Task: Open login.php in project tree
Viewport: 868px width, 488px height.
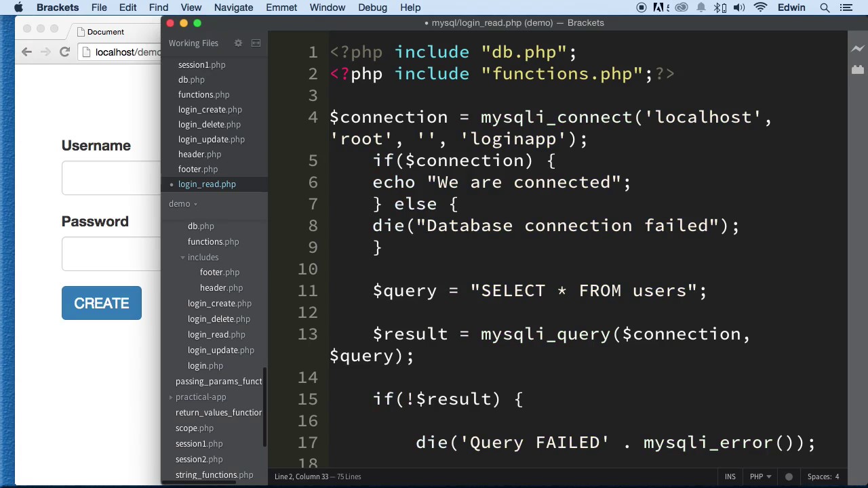Action: 205,366
